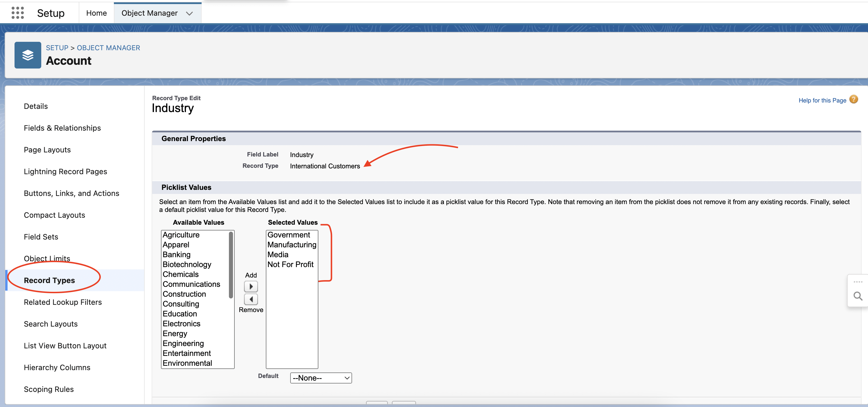Open Fields & Relationships section
Viewport: 868px width, 407px height.
tap(62, 128)
